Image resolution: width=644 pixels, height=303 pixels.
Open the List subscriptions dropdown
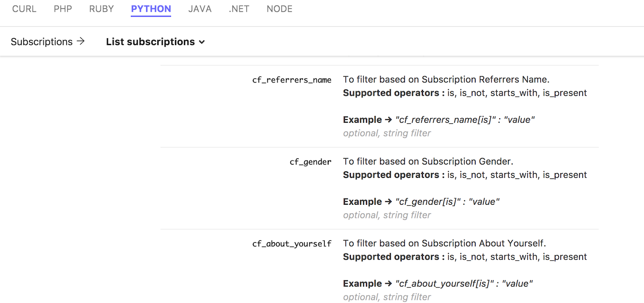click(x=150, y=42)
